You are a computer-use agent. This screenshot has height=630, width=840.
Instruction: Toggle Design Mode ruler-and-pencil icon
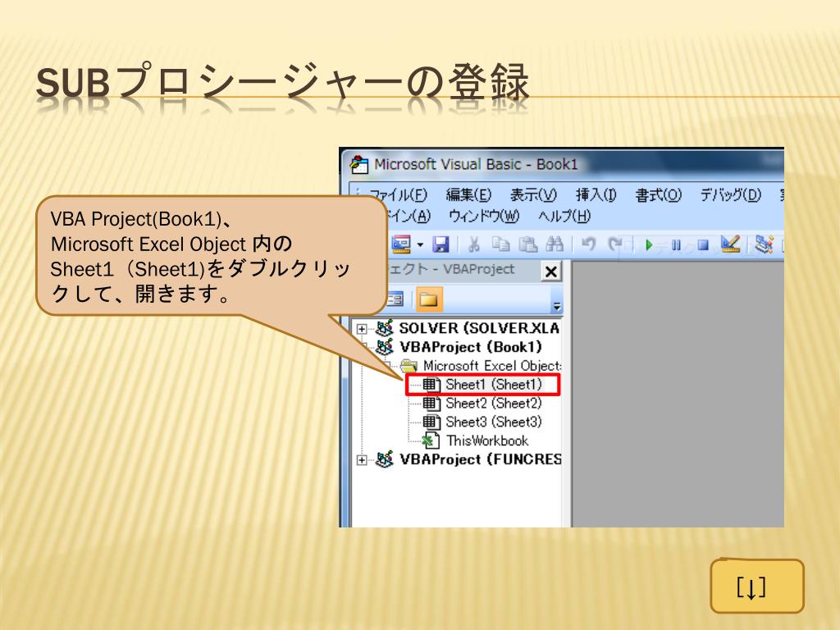coord(731,244)
